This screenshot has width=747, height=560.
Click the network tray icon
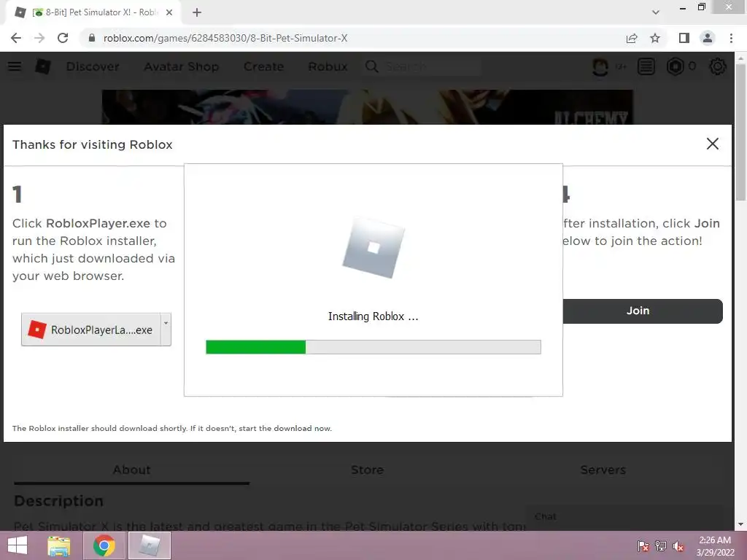pos(661,546)
